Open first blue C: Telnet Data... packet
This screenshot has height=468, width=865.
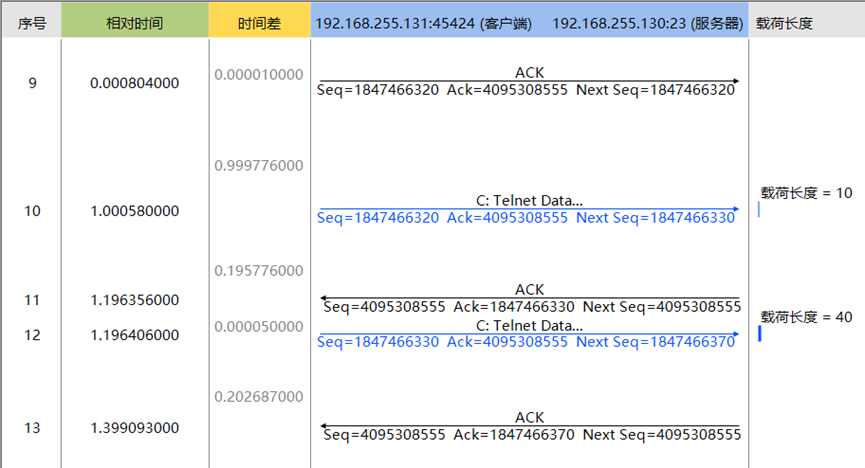(529, 201)
